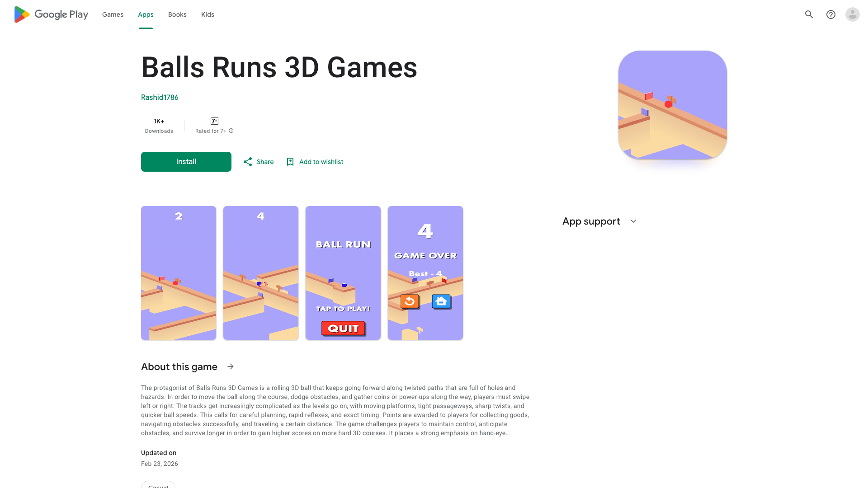Image resolution: width=868 pixels, height=488 pixels.
Task: Click the 7+ content rating badge
Action: point(214,121)
